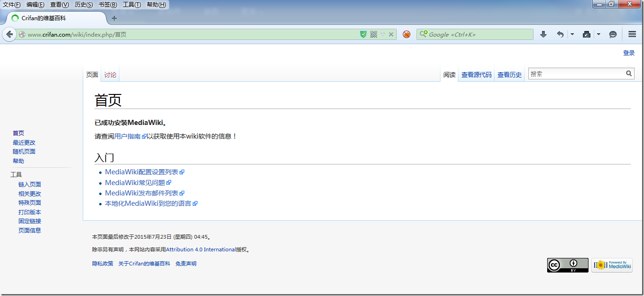This screenshot has width=644, height=296.
Task: Click the wiki search magnifier button
Action: 629,73
